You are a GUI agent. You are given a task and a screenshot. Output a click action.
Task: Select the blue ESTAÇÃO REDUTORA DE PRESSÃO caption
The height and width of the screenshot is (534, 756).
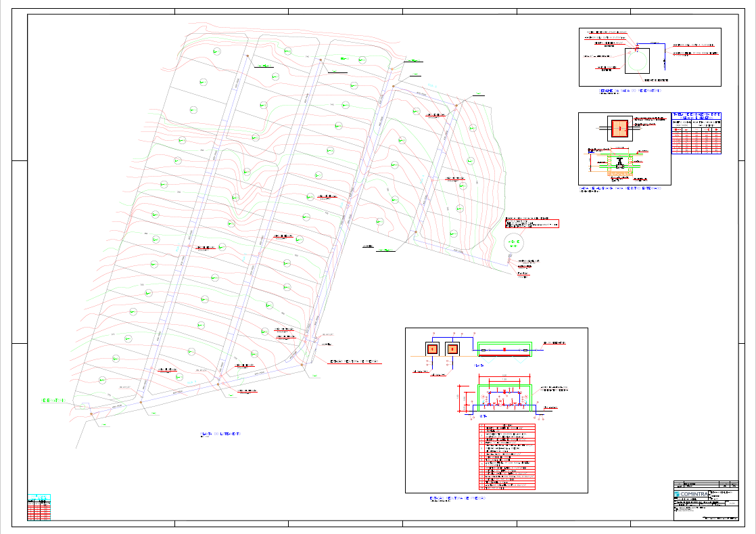pyautogui.click(x=457, y=498)
